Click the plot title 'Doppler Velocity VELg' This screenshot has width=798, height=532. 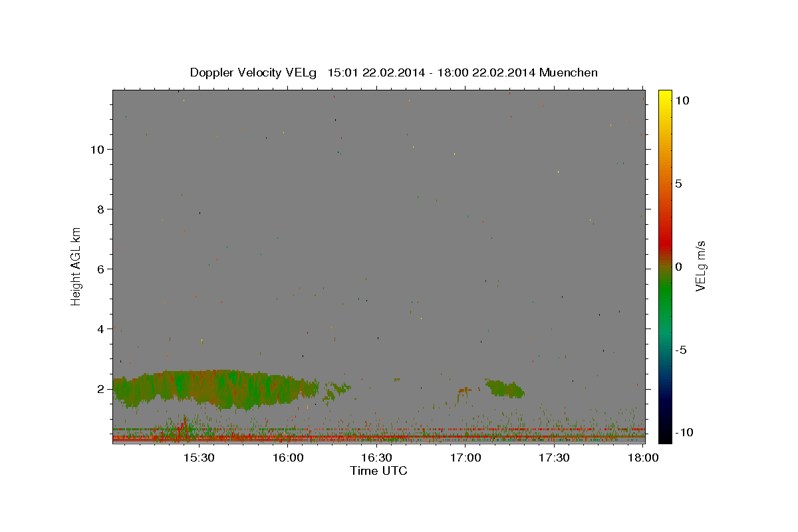coord(254,72)
